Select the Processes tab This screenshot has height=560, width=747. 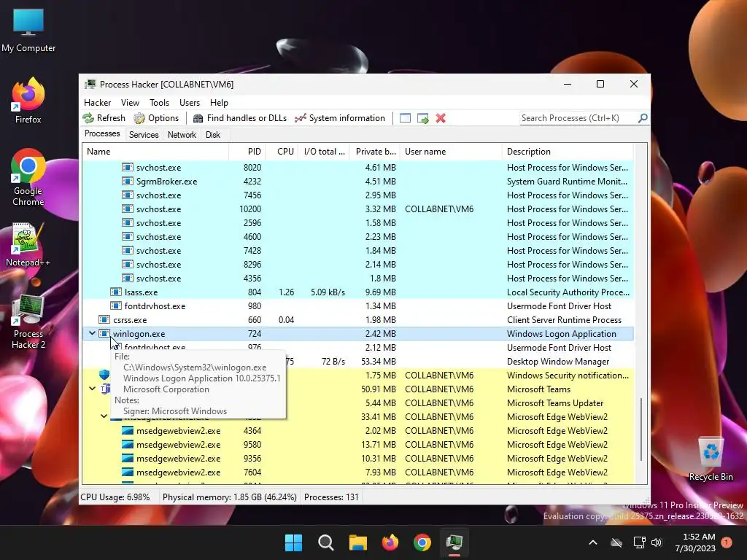pos(102,134)
